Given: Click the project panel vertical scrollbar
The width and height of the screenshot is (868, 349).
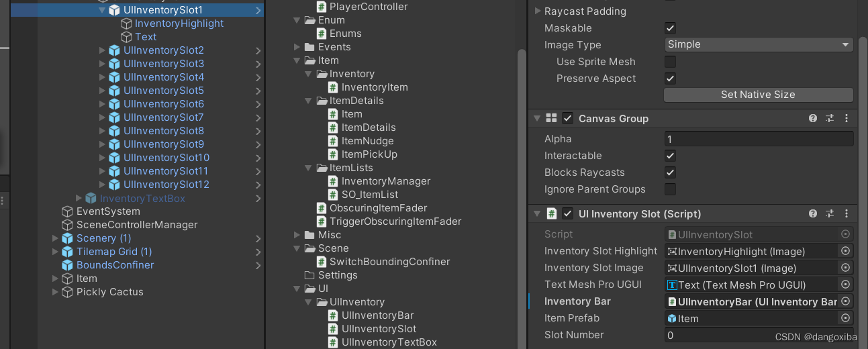Looking at the screenshot, I should point(522,198).
